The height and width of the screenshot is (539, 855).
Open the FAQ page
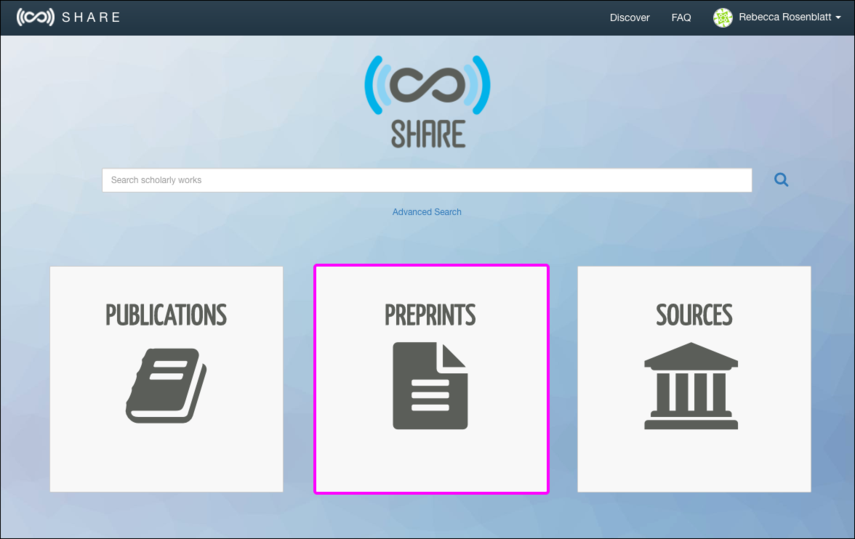pyautogui.click(x=681, y=17)
